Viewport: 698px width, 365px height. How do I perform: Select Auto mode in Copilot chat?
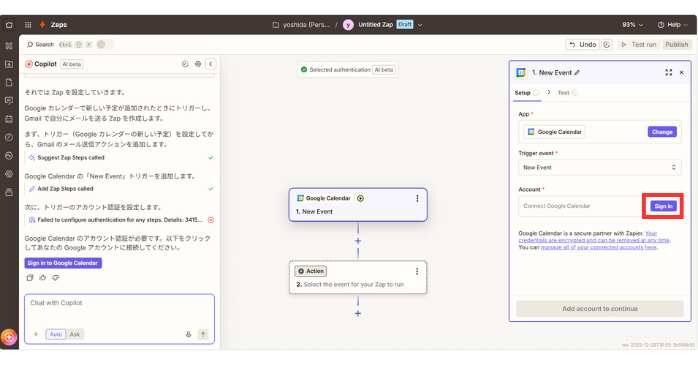click(56, 334)
